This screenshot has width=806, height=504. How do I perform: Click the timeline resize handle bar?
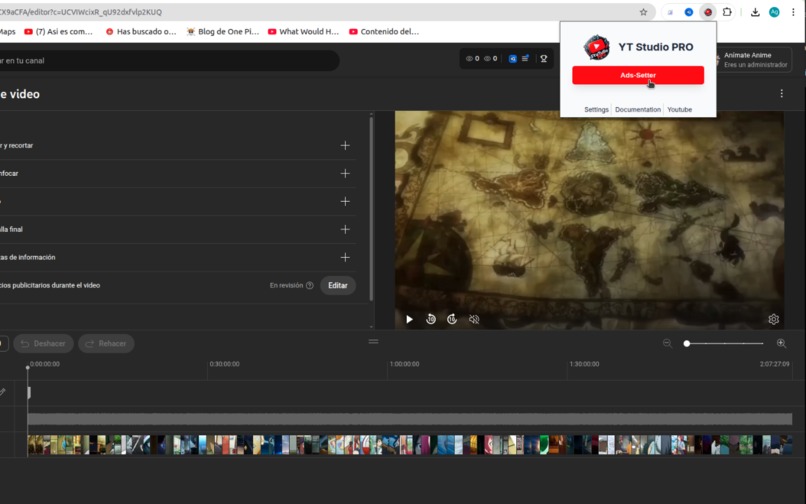[x=374, y=341]
